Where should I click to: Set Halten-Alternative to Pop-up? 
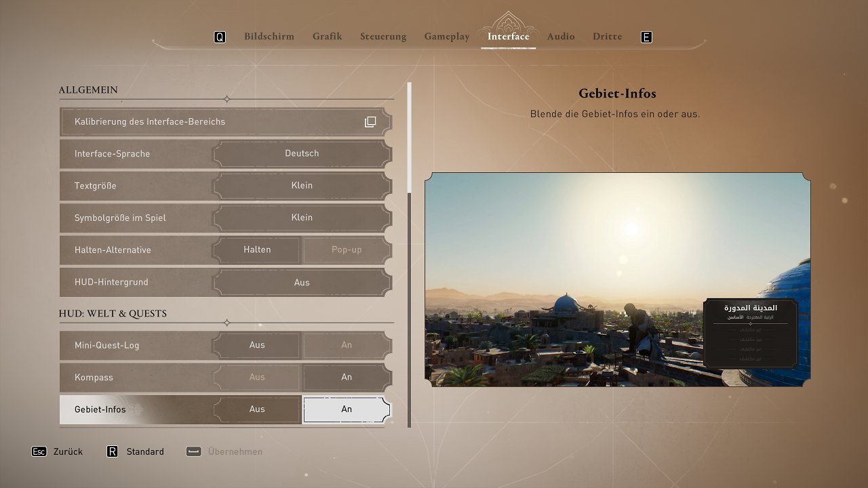347,250
